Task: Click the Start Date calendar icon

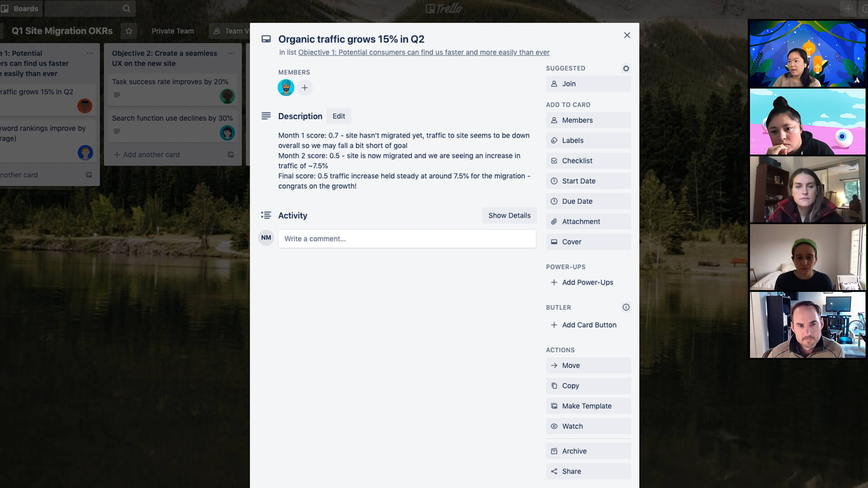Action: coord(553,181)
